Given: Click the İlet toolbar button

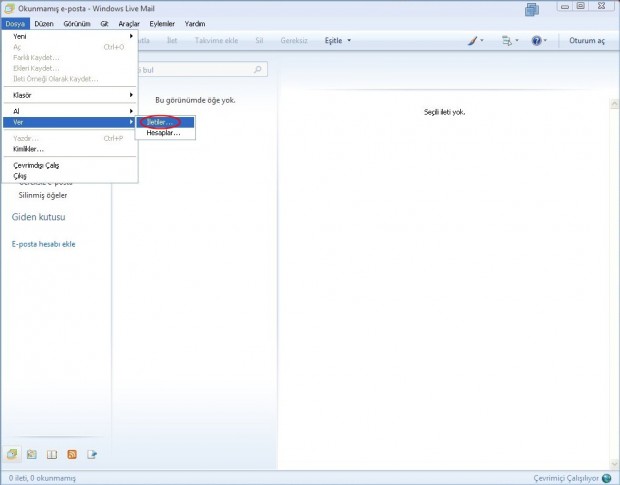Looking at the screenshot, I should pyautogui.click(x=172, y=40).
